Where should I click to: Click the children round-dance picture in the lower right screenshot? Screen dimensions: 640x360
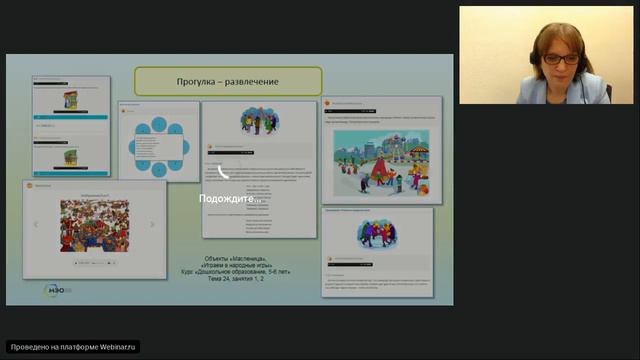378,234
